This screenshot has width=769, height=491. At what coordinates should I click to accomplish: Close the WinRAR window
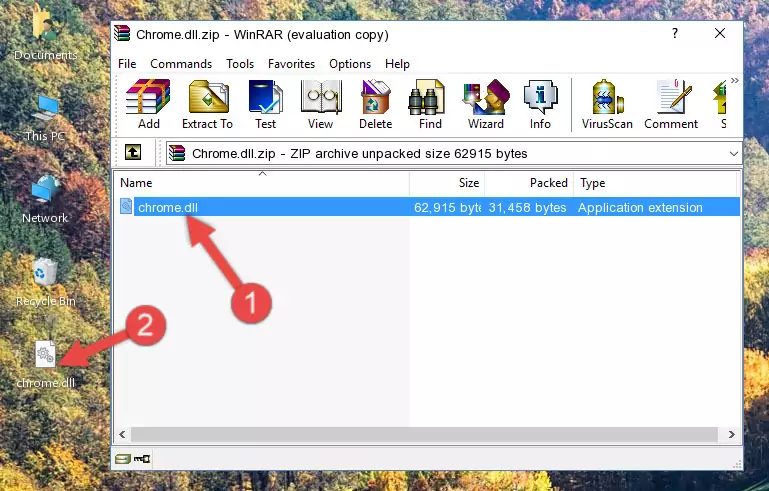[x=719, y=33]
